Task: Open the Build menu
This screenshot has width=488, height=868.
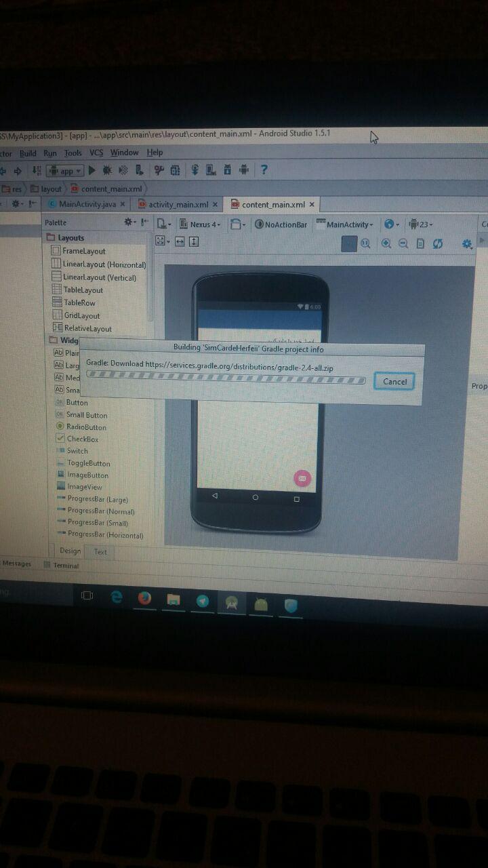Action: [x=28, y=153]
